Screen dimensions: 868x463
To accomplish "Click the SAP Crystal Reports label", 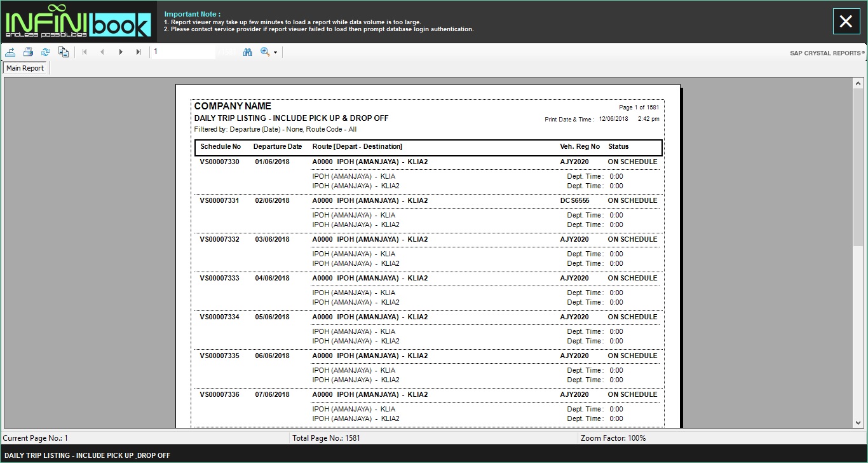I will pos(827,53).
